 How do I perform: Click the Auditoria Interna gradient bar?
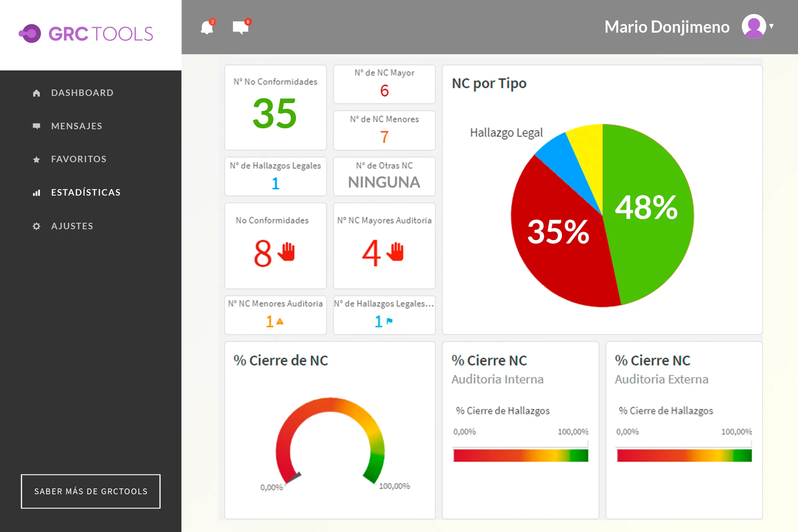(x=520, y=455)
